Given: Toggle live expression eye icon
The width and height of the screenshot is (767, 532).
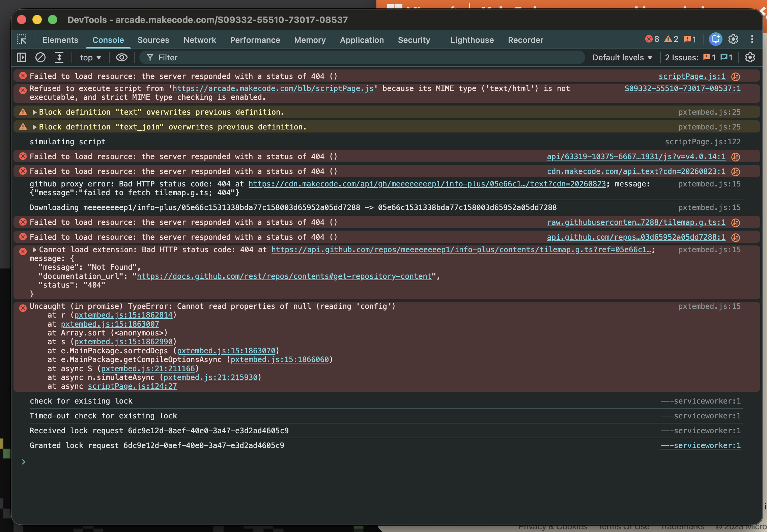Looking at the screenshot, I should [x=122, y=57].
